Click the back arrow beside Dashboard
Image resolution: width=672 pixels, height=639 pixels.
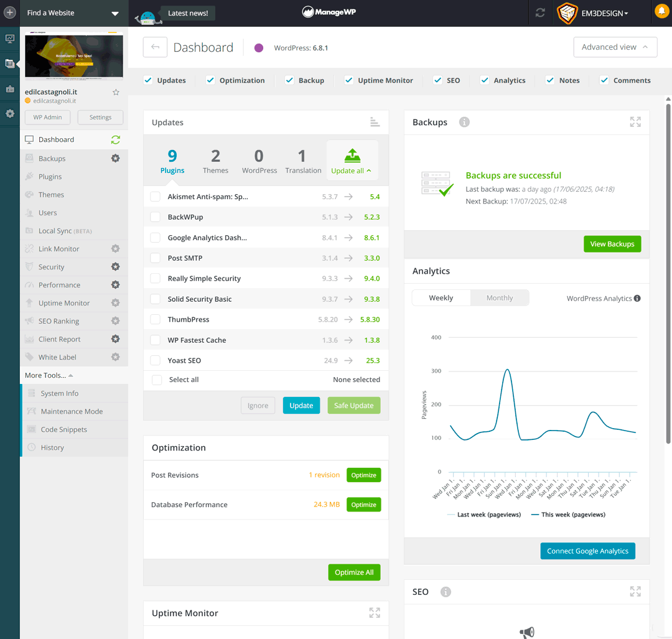155,47
